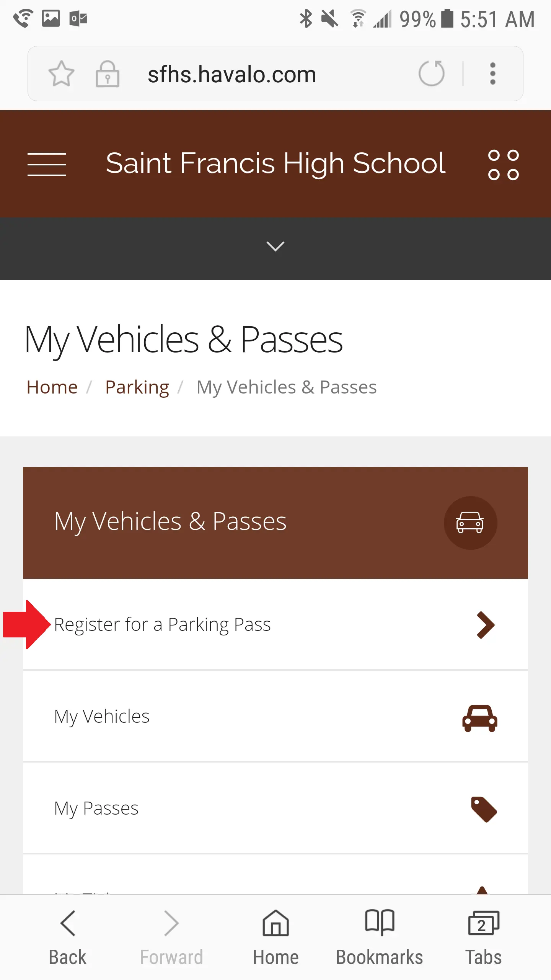Open browser three-dot overflow menu
Image resolution: width=551 pixels, height=980 pixels.
[x=493, y=73]
